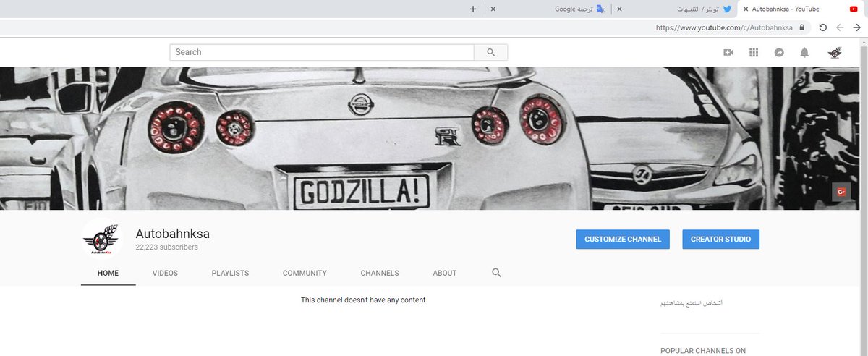Viewport: 868px width, 356px height.
Task: Click the magnifier search button next to search box
Action: coord(491,52)
